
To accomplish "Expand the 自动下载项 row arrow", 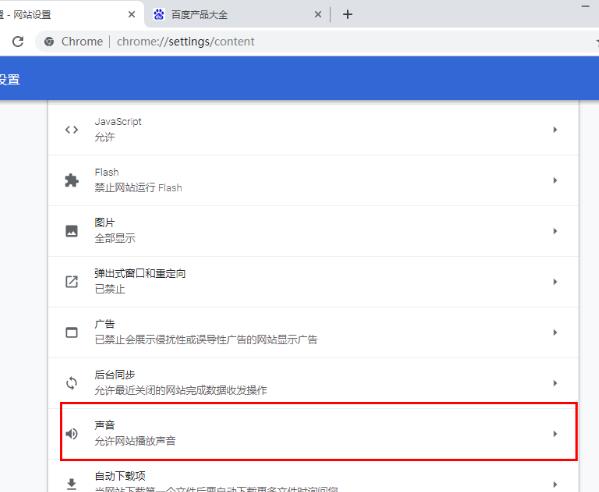I will pos(555,484).
